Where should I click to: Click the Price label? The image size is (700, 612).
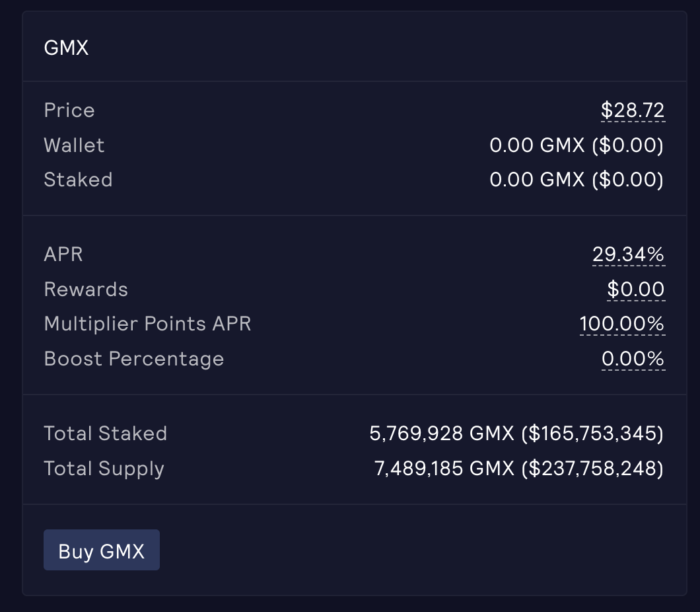pos(69,110)
